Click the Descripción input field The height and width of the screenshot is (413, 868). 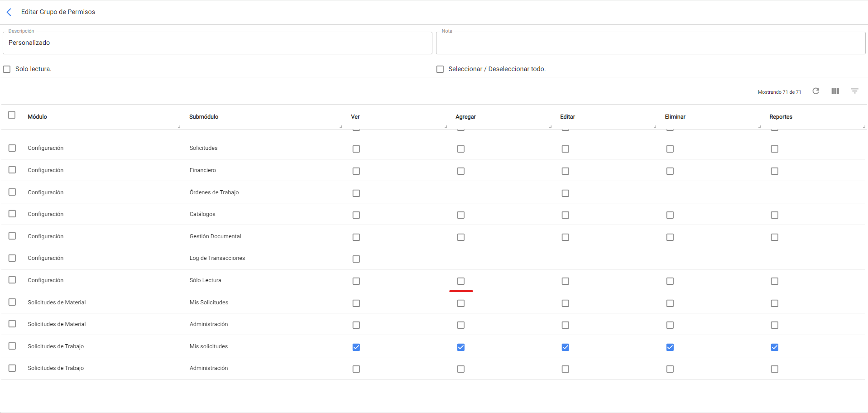[217, 43]
